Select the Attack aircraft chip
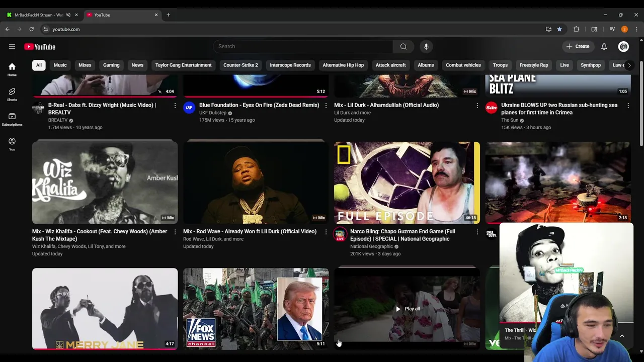644x362 pixels. pos(390,65)
